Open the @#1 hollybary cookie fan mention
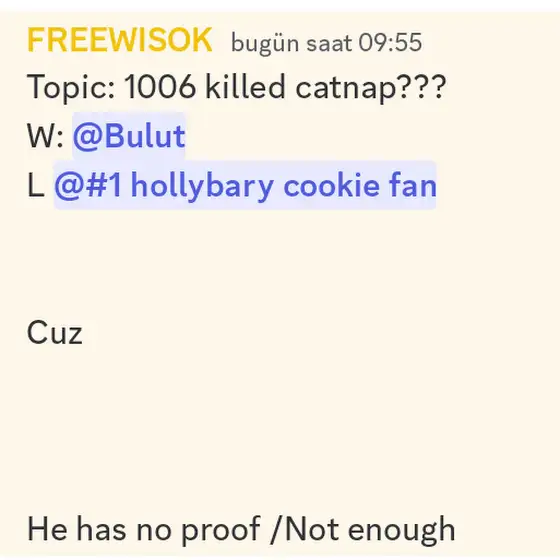The image size is (560, 560). [x=245, y=185]
